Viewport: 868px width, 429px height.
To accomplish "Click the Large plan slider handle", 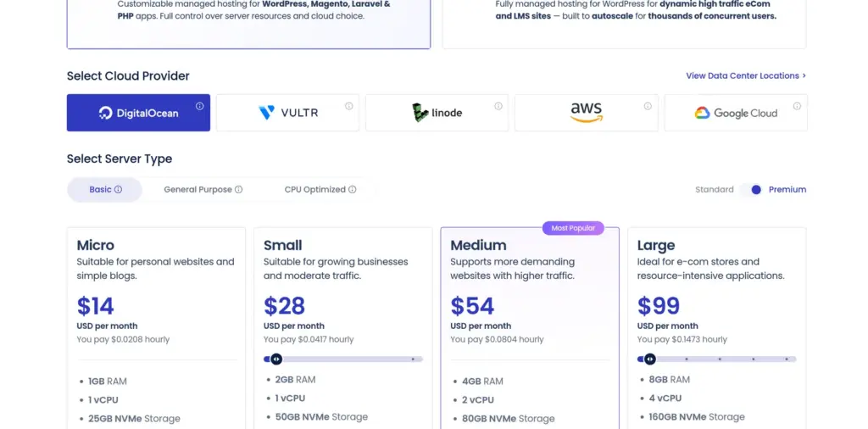I will [x=650, y=359].
